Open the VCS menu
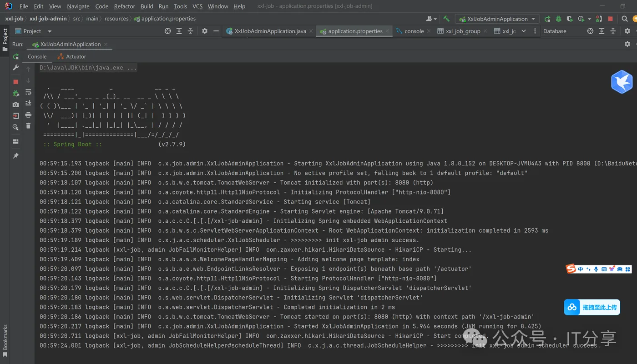 pos(197,6)
